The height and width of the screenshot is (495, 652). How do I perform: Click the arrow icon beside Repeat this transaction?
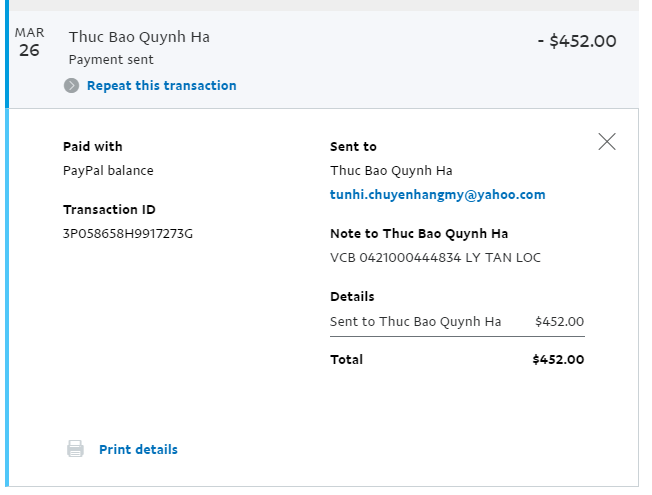point(71,86)
